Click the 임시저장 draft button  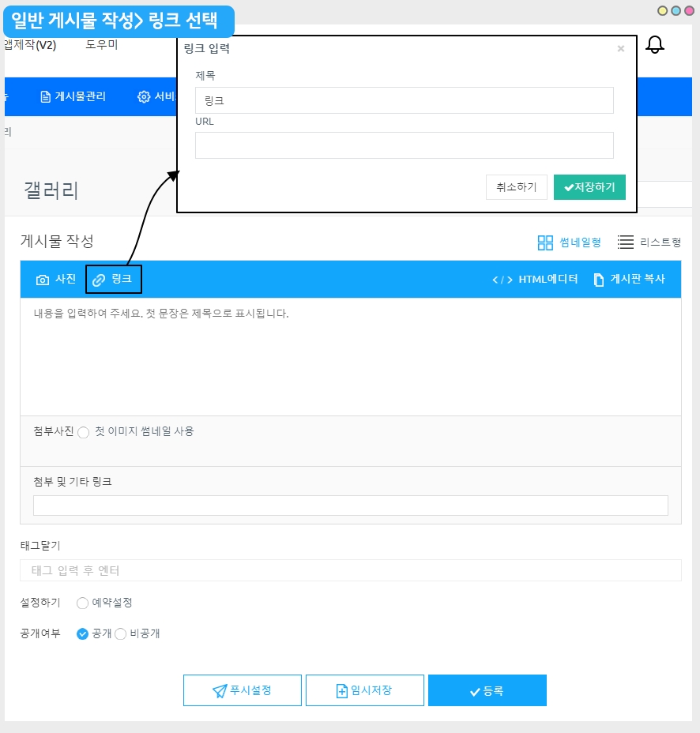365,690
